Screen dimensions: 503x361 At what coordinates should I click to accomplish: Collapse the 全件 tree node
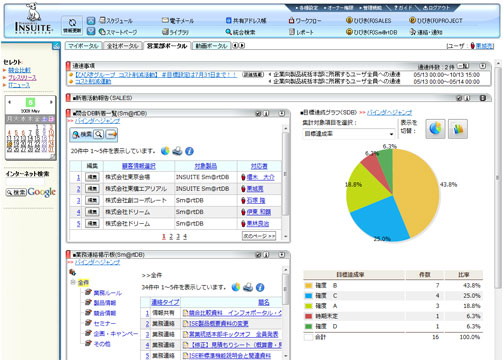point(73,282)
